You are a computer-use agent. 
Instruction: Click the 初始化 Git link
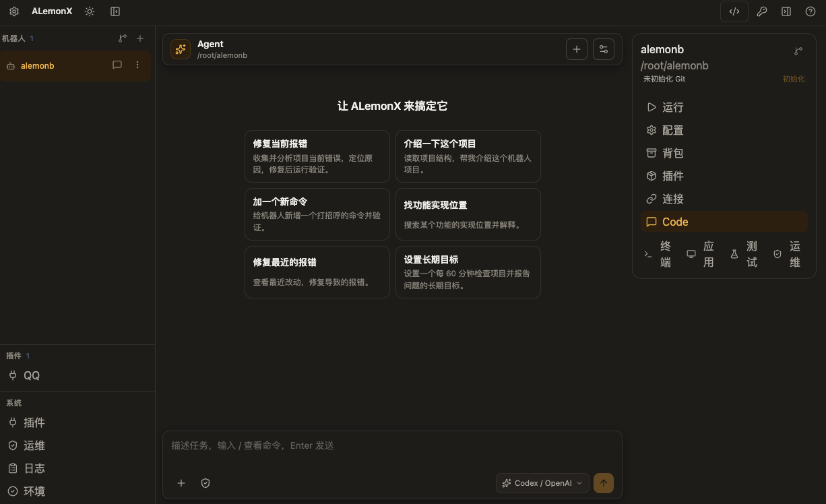pyautogui.click(x=794, y=79)
